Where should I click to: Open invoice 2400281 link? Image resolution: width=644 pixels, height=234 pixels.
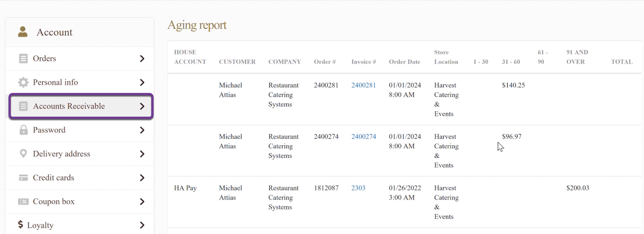(x=363, y=85)
